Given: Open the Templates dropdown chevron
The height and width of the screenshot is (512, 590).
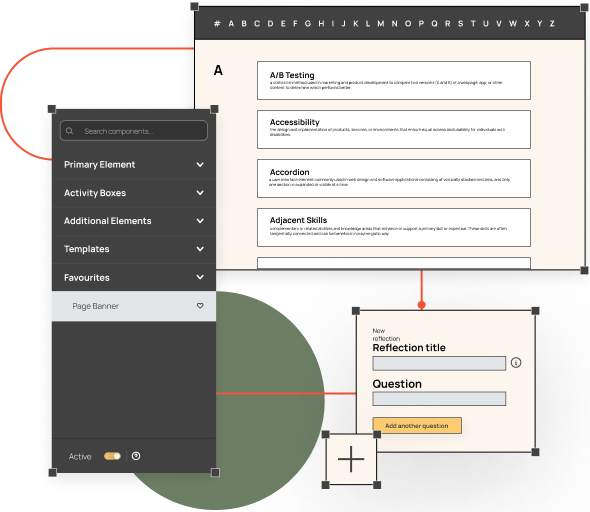Looking at the screenshot, I should click(x=200, y=249).
